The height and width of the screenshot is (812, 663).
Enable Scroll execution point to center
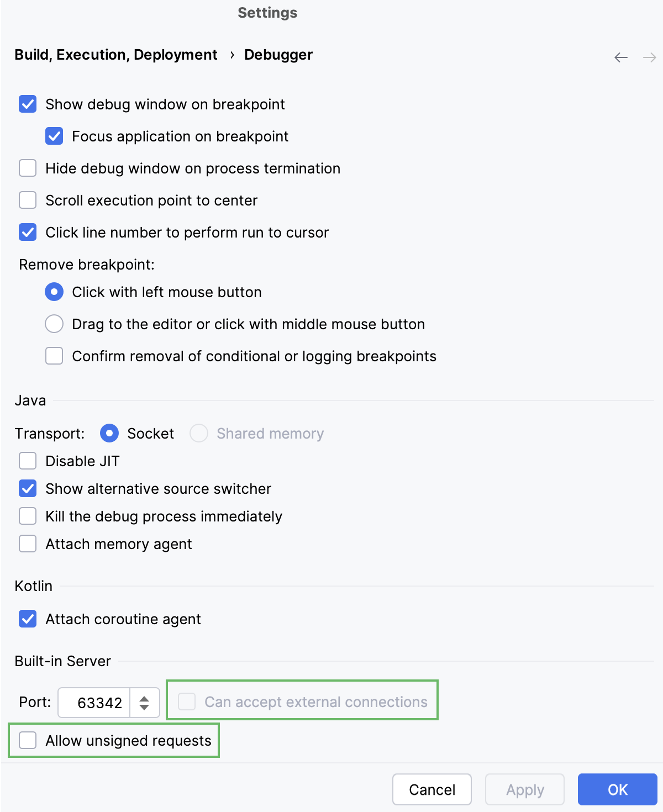pos(27,200)
